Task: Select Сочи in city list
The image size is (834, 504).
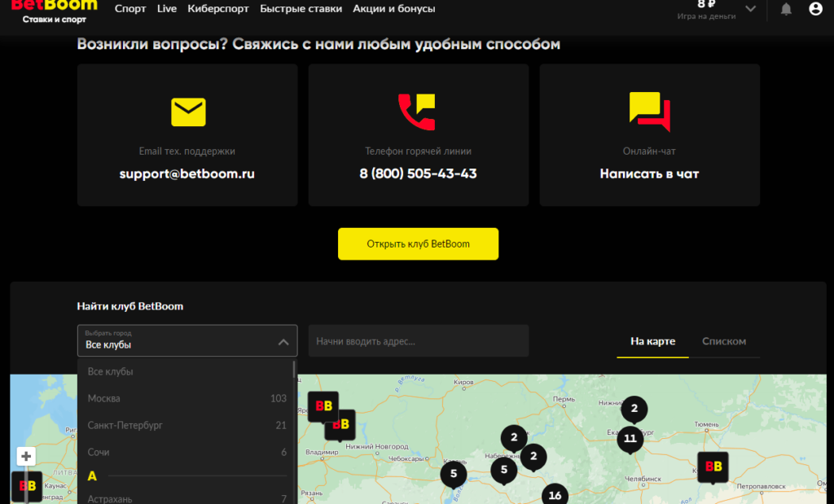Action: pyautogui.click(x=186, y=452)
